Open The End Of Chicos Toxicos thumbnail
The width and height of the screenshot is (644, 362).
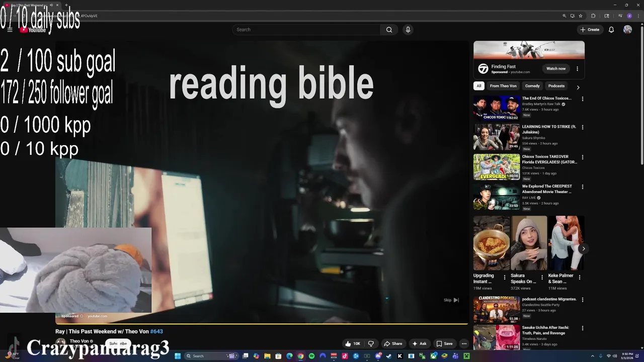pos(497,108)
